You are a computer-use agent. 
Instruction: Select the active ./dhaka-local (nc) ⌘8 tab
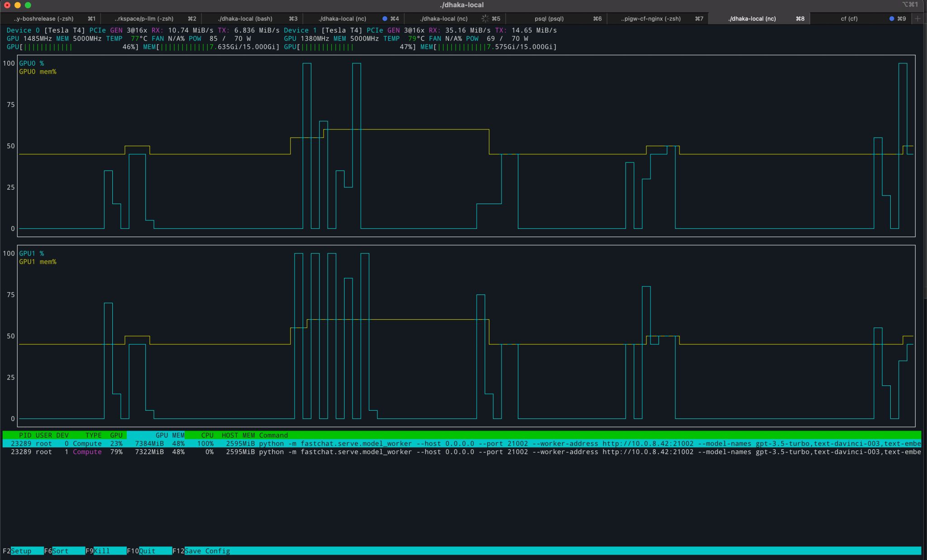pyautogui.click(x=759, y=19)
